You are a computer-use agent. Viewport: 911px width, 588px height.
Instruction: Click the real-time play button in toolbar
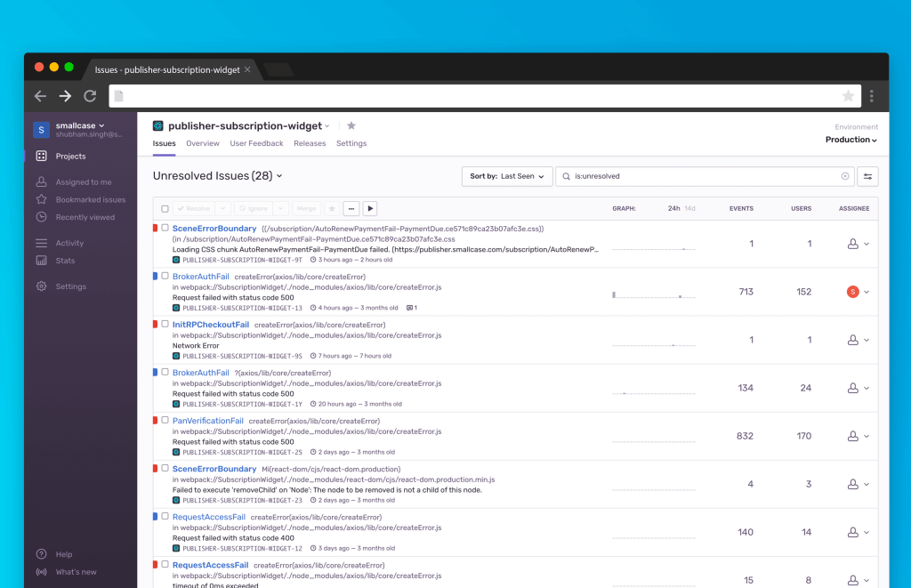click(370, 208)
